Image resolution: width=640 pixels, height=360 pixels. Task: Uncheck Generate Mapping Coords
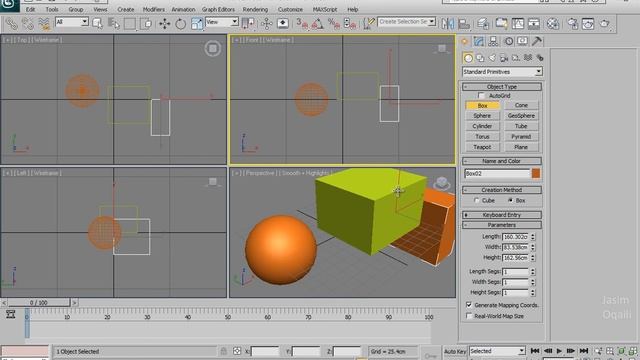(469, 305)
